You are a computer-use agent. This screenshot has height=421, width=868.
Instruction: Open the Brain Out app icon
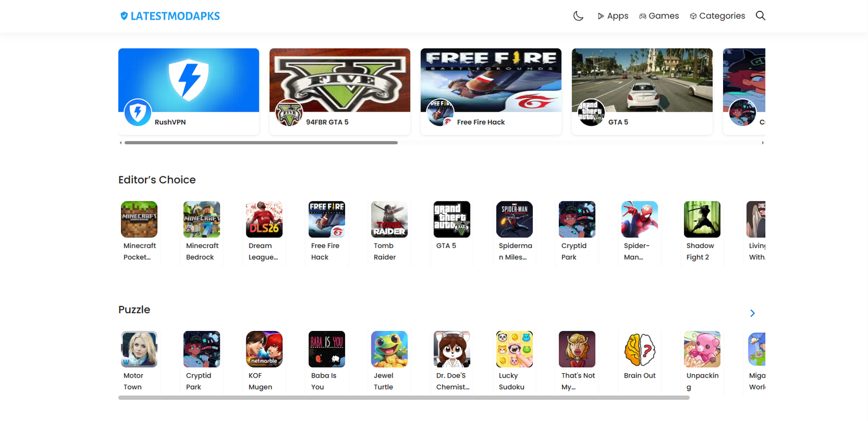click(x=640, y=349)
